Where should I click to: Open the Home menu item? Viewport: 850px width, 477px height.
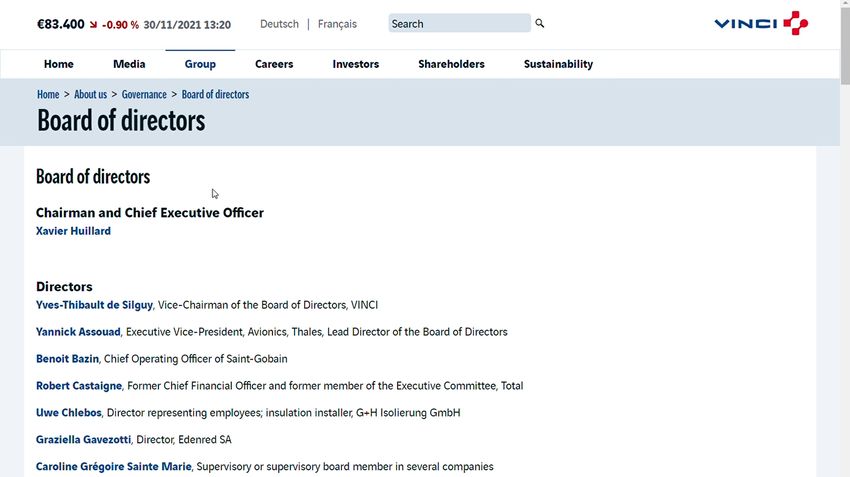59,64
